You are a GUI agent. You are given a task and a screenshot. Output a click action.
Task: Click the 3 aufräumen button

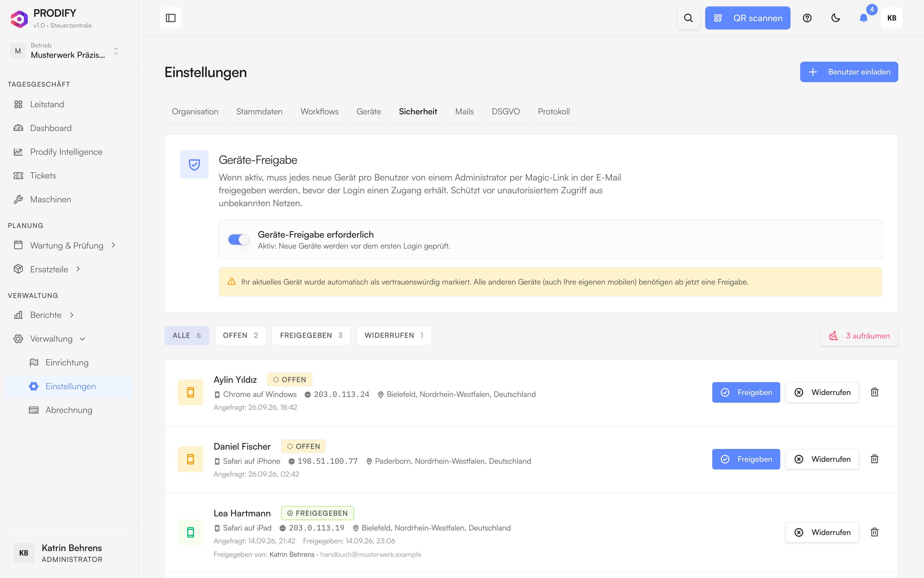859,336
